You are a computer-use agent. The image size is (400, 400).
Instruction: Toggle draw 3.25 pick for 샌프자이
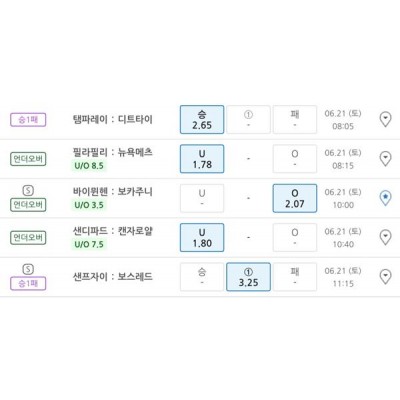point(248,277)
